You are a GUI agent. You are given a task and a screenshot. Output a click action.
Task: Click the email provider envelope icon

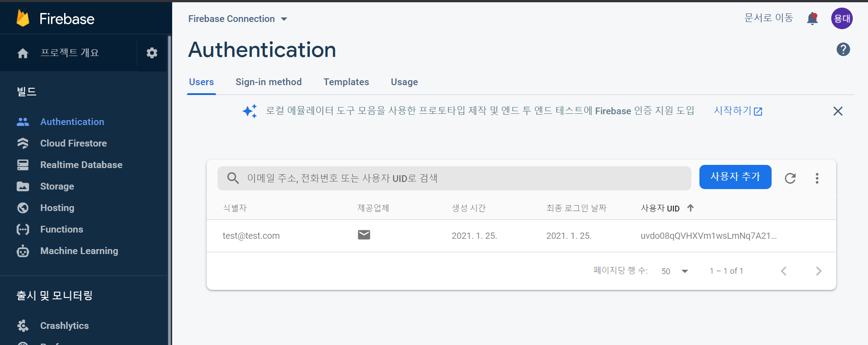pyautogui.click(x=364, y=235)
